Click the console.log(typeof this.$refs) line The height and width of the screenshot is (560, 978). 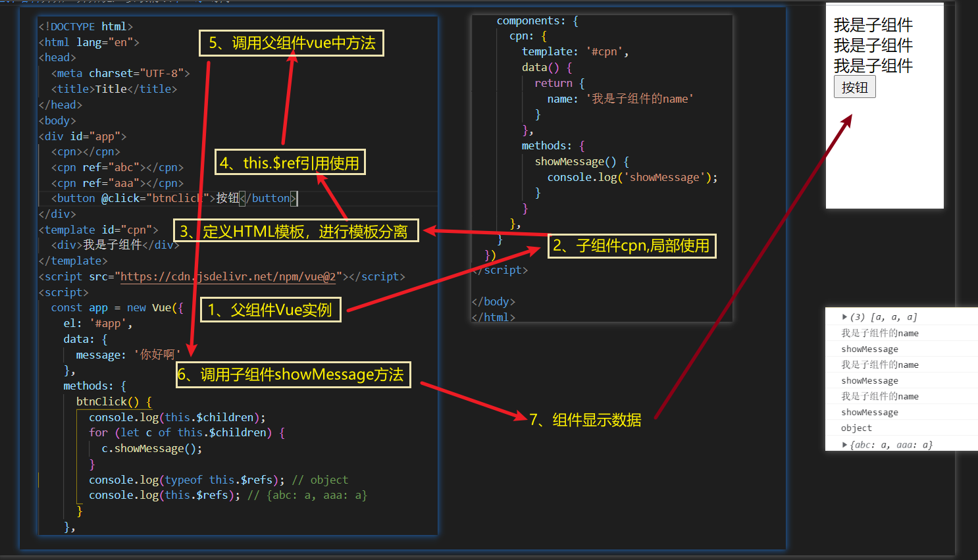(219, 480)
